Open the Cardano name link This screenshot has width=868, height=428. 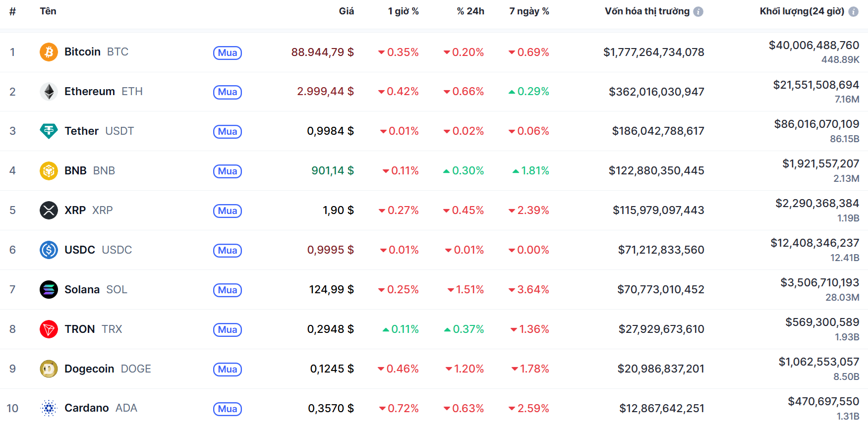[x=87, y=408]
